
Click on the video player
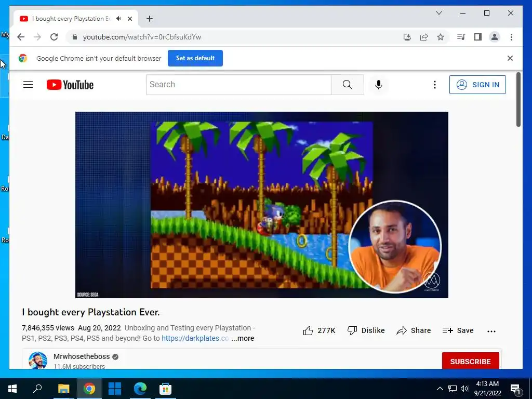tap(262, 205)
